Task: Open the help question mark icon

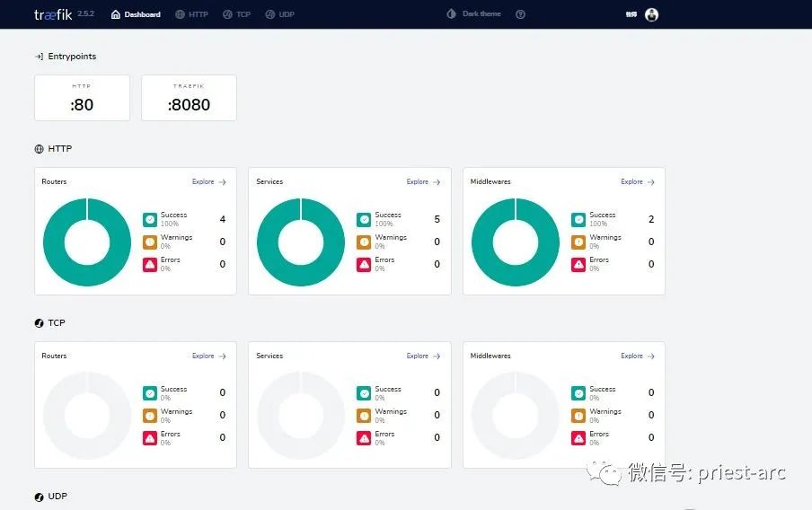Action: (x=520, y=14)
